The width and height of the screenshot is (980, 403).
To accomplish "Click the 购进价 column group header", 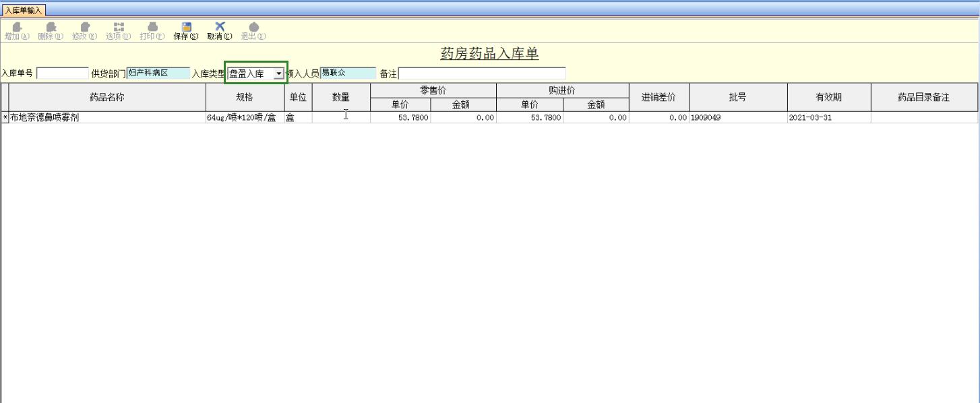I will 562,90.
